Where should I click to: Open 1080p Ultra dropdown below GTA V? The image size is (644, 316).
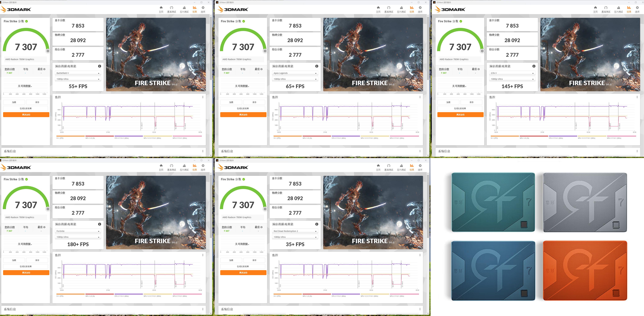[x=512, y=79]
